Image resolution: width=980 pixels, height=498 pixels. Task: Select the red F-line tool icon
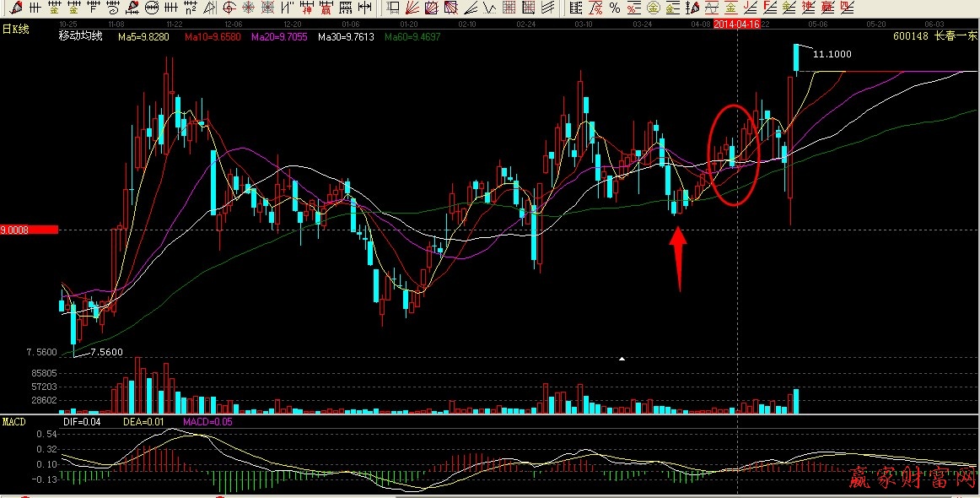coord(768,8)
